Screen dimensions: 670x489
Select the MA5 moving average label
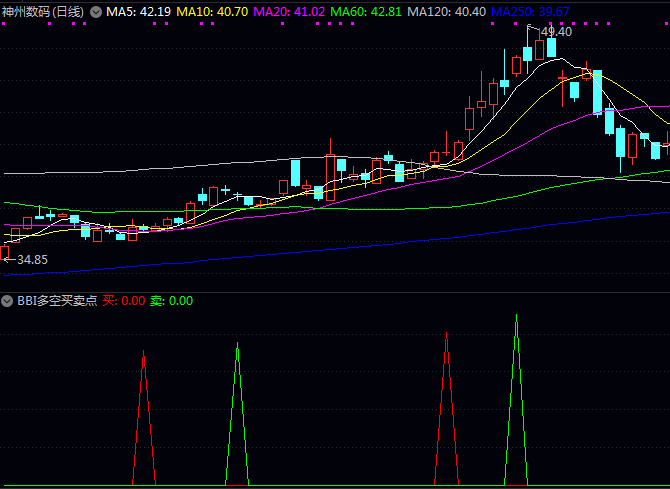click(139, 11)
